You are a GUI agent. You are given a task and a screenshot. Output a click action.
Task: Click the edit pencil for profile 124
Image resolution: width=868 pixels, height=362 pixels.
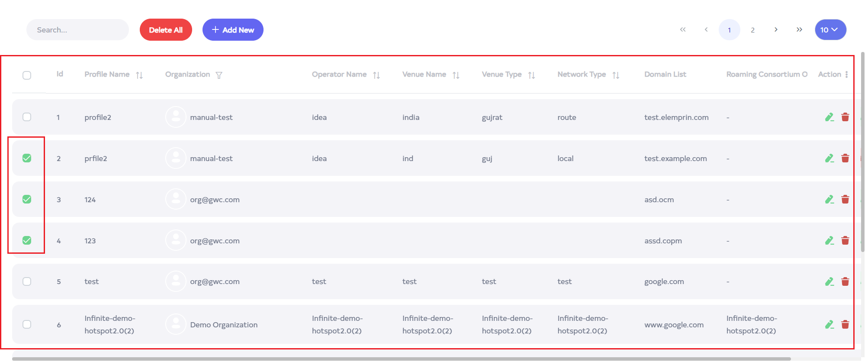pyautogui.click(x=829, y=200)
